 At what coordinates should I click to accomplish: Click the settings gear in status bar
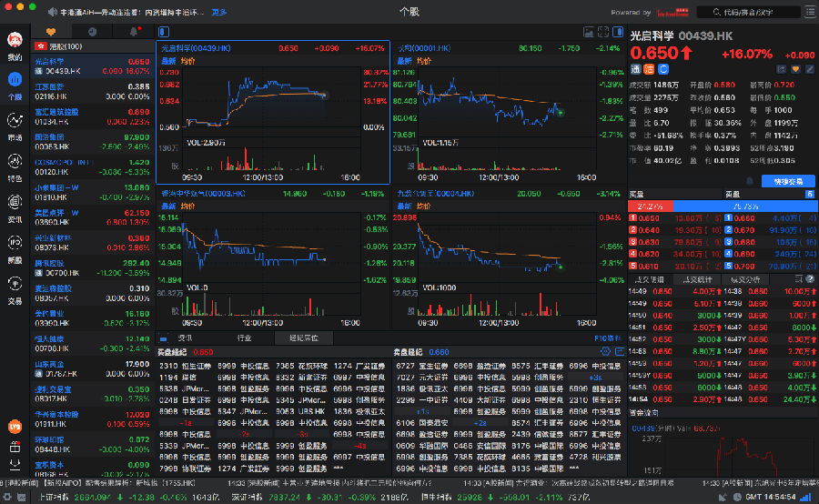point(7,498)
